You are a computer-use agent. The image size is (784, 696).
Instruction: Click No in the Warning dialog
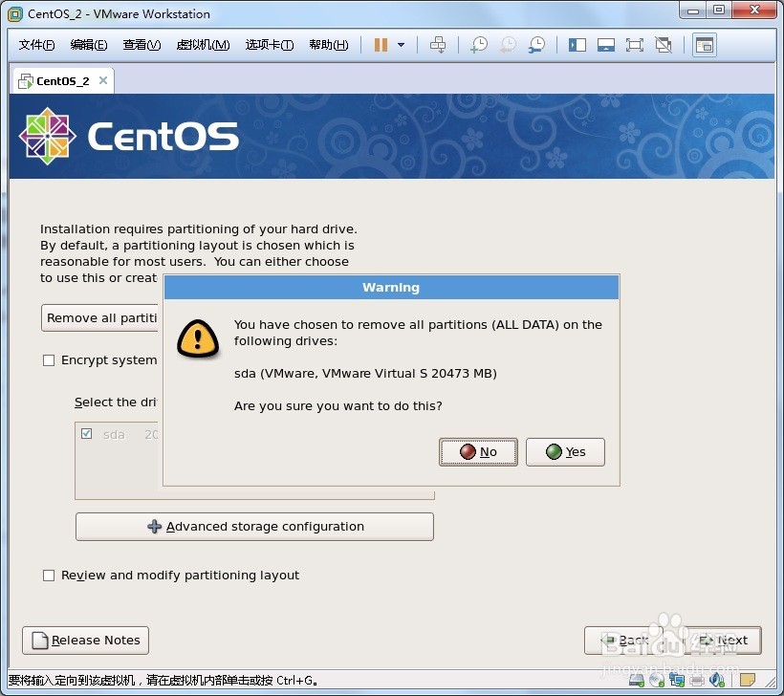[478, 452]
